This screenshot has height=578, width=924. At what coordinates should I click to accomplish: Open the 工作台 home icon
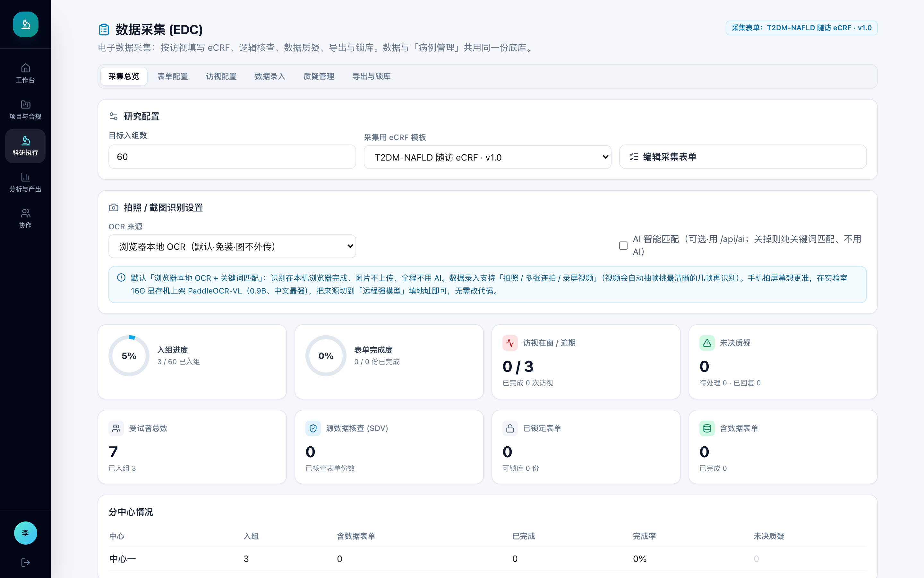pos(26,68)
